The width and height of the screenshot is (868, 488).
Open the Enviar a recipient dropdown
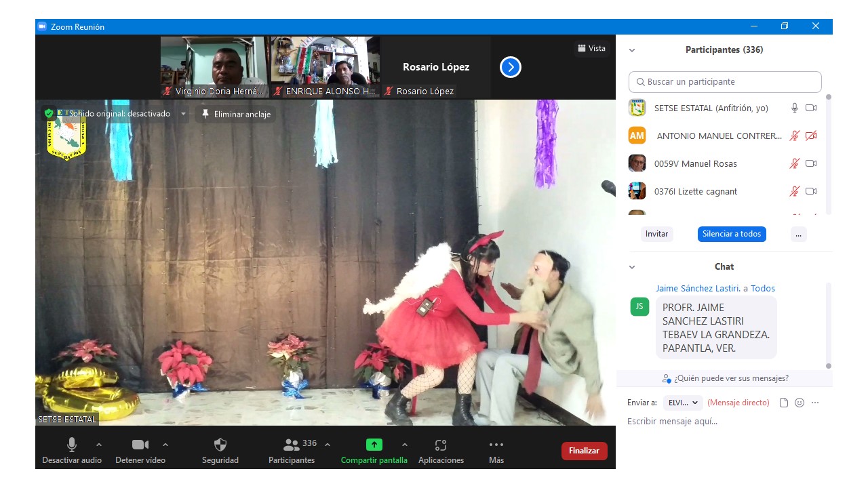point(683,403)
